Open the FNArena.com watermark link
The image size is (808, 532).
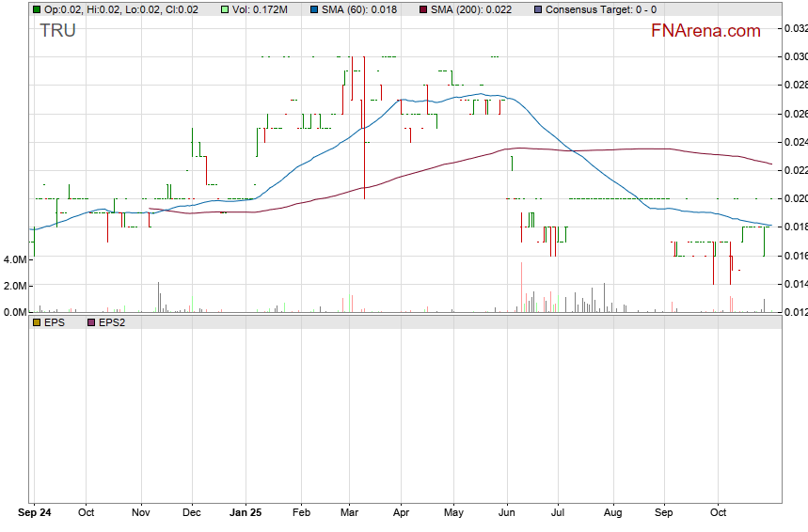[705, 31]
